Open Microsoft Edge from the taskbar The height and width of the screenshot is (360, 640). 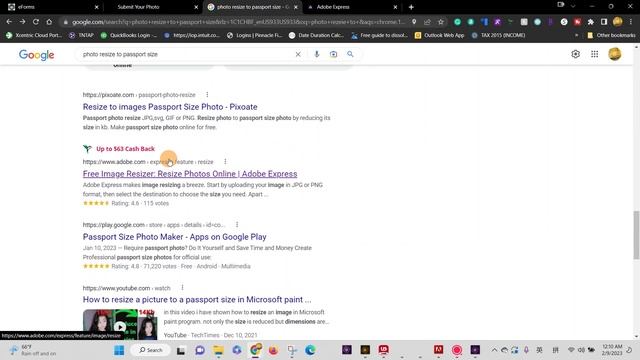[x=310, y=350]
